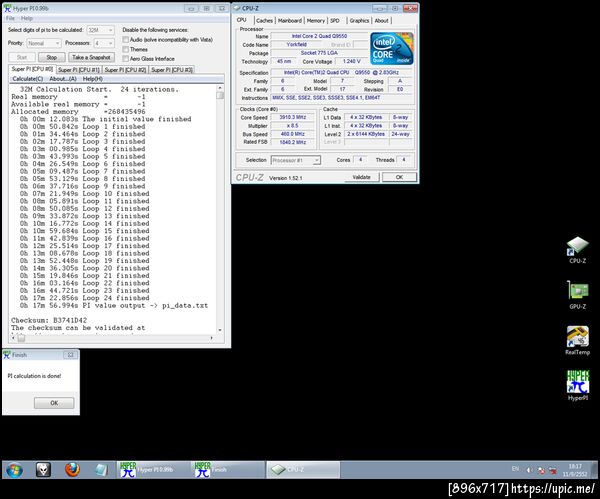Click Validate button in CPU-Z
Screen dimensions: 600x499
(361, 177)
